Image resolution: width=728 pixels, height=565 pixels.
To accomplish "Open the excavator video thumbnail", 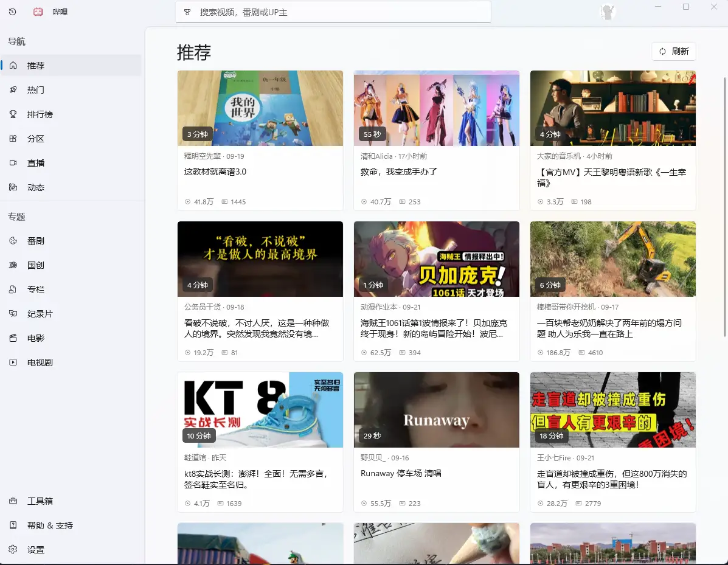I will pos(613,259).
